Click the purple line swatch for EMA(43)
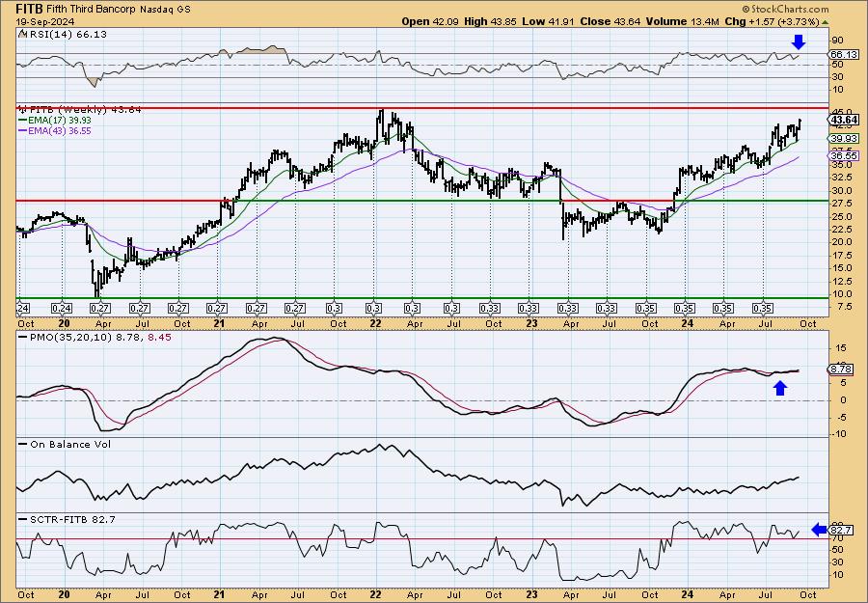Image resolution: width=868 pixels, height=603 pixels. (22, 131)
